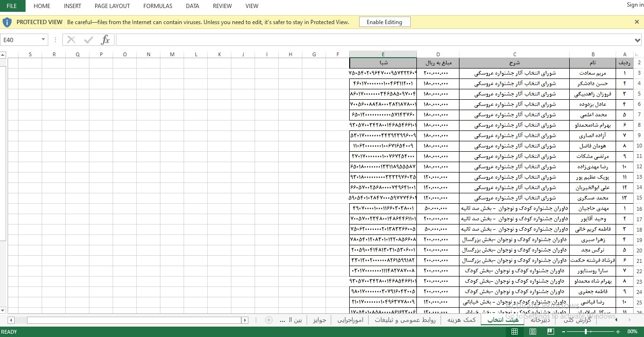Switch to Page Layout view icon
The height and width of the screenshot is (337, 644).
click(x=533, y=332)
